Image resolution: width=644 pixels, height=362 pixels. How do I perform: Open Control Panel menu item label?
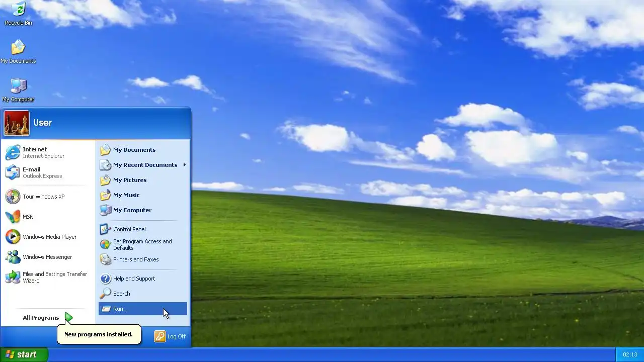coord(129,229)
